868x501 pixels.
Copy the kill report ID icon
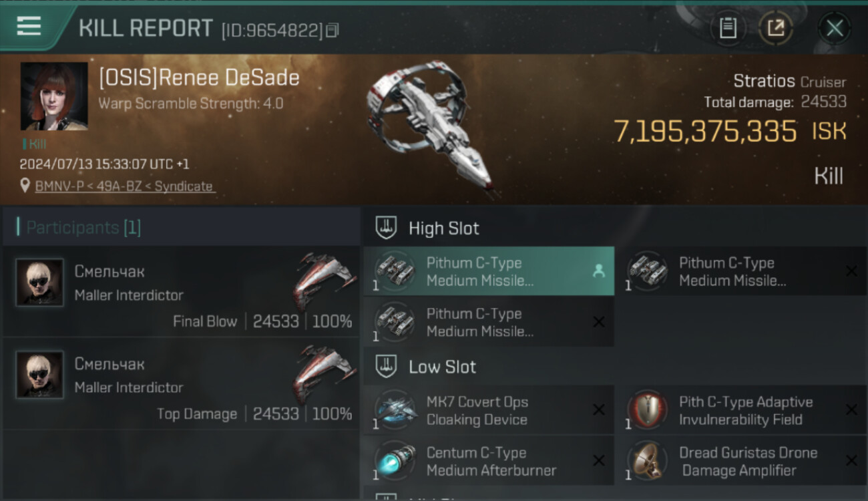click(333, 30)
